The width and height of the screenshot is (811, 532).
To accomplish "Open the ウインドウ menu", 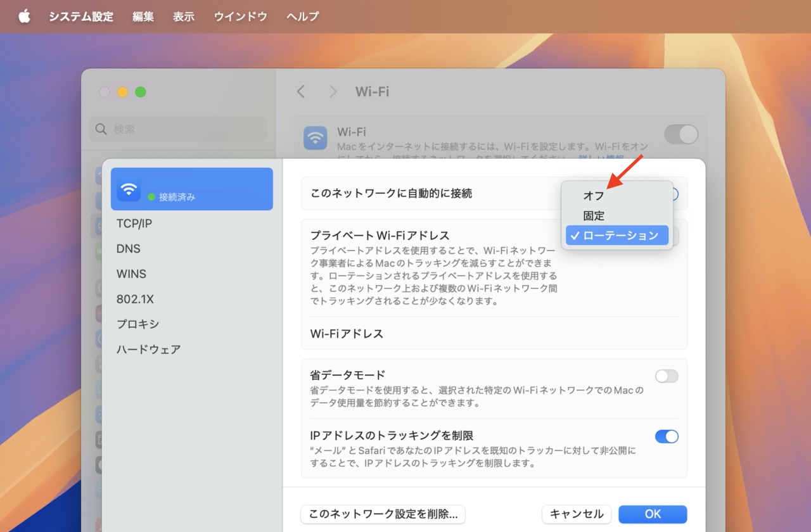I will (241, 16).
